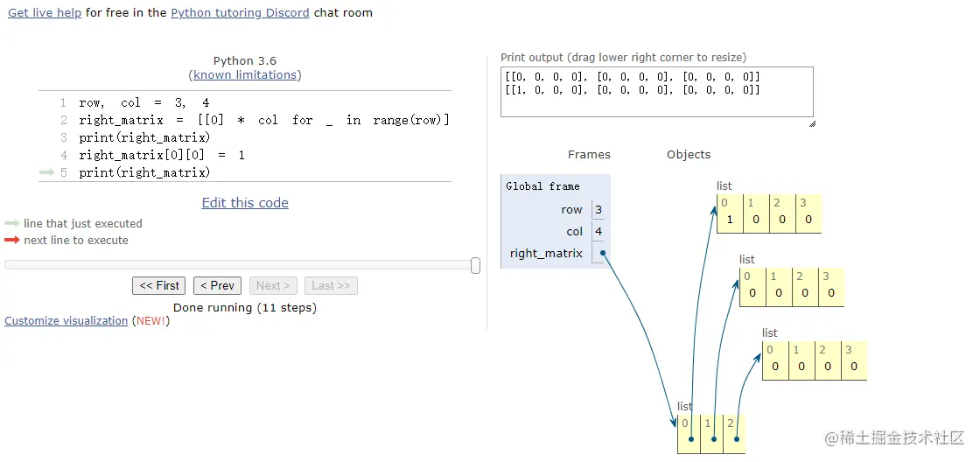Click the green just-executed arrow at line 5
This screenshot has width=980, height=462.
click(x=47, y=172)
